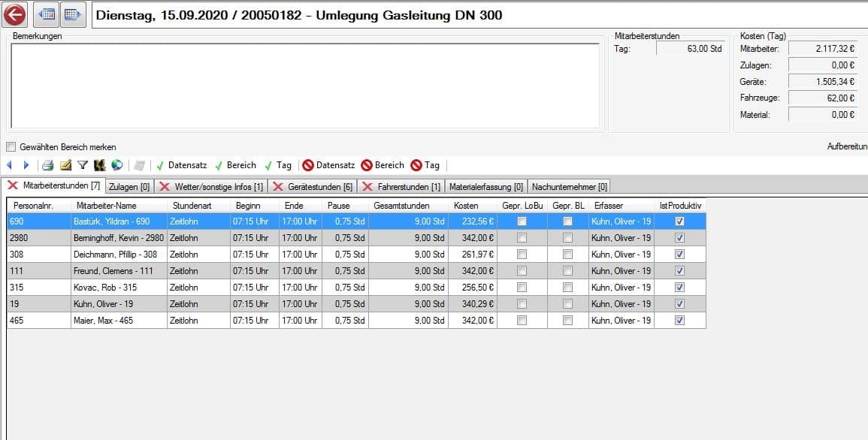
Task: Click red blocked 'Tag' button
Action: 425,165
